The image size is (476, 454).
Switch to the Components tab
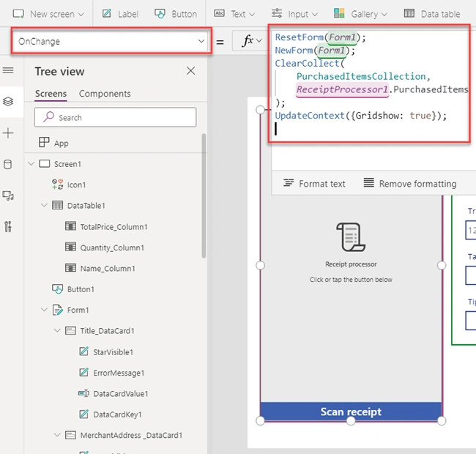pyautogui.click(x=105, y=94)
